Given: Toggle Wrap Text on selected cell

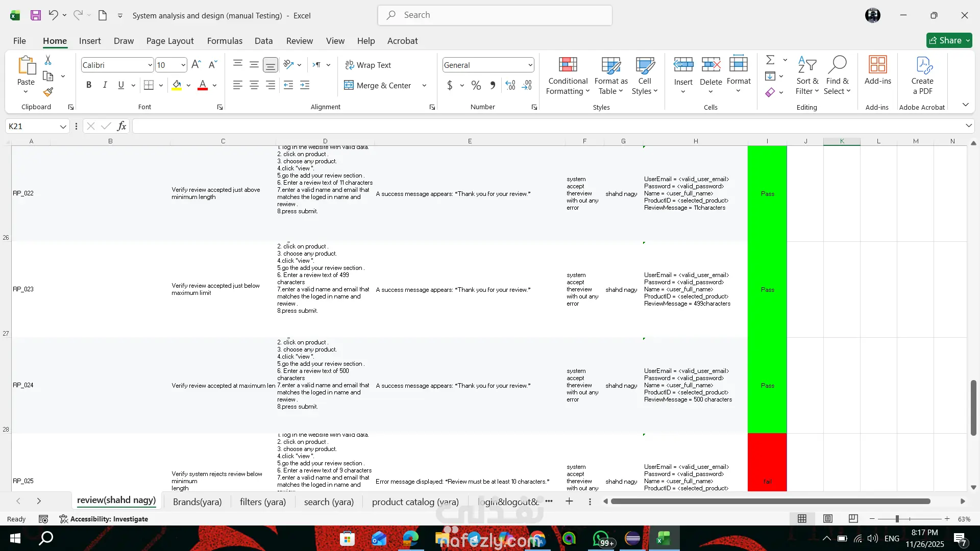Looking at the screenshot, I should coord(368,65).
